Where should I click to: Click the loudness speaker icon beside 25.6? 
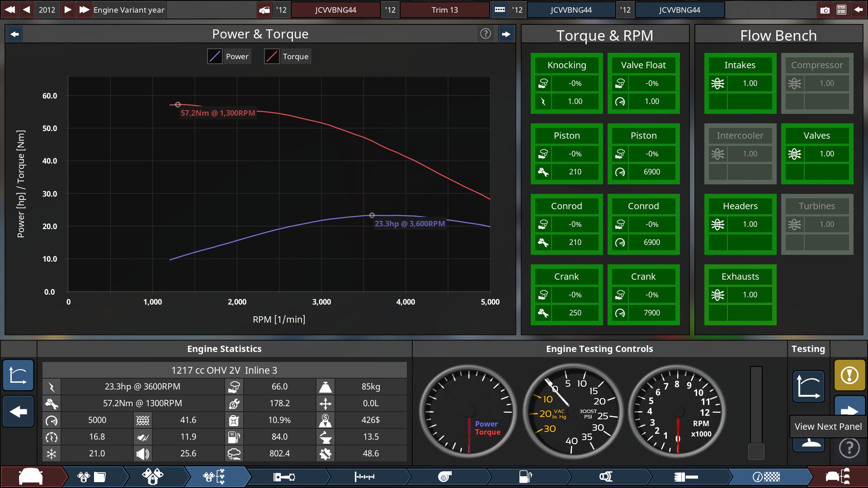[143, 454]
